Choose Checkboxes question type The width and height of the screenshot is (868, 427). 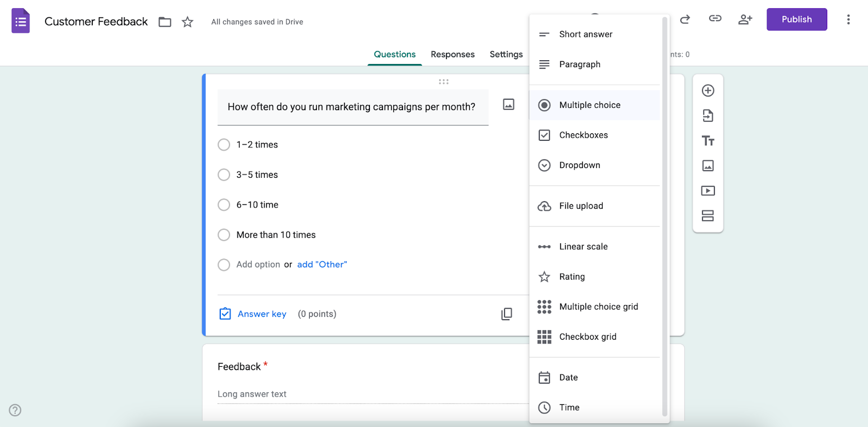point(595,135)
